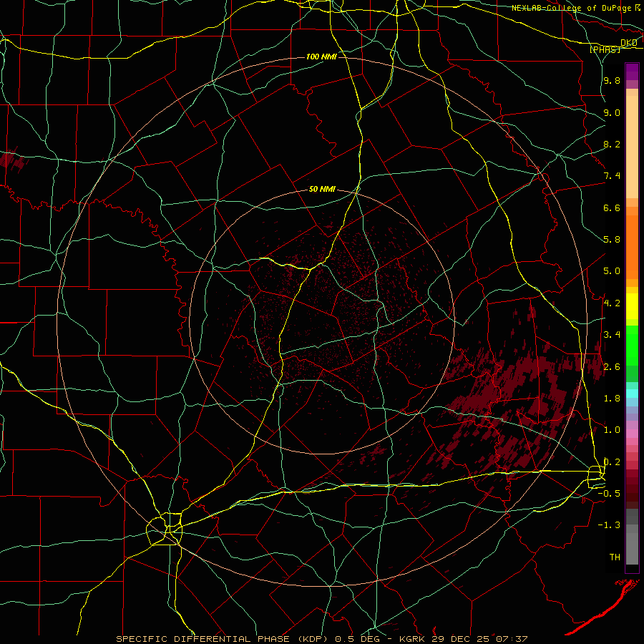The height and width of the screenshot is (644, 644).
Task: Click the 8.2 legend value
Action: [x=612, y=144]
